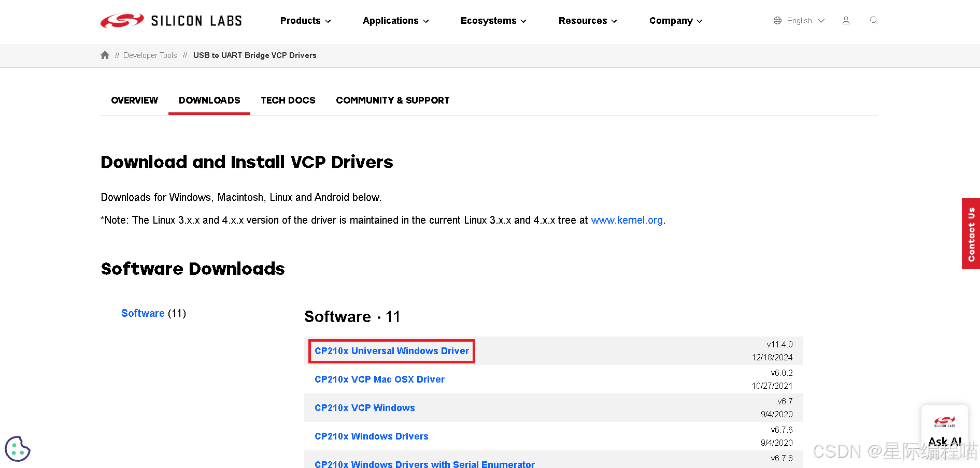Go to home via breadcrumb house icon
Image resolution: width=980 pixels, height=468 pixels.
(105, 55)
